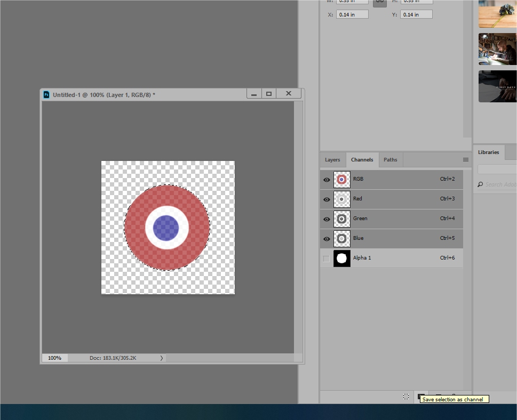Click Save selection as channel icon
Image resolution: width=517 pixels, height=420 pixels.
click(x=421, y=397)
